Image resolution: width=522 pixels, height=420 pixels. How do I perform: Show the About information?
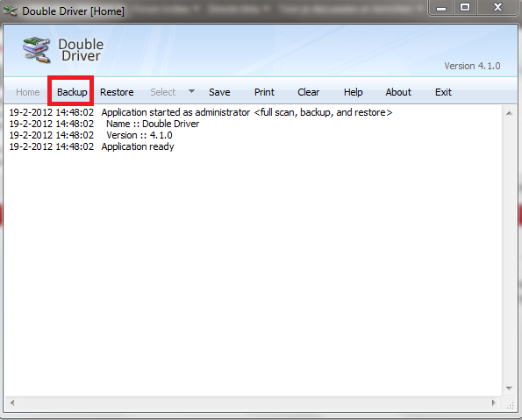tap(398, 92)
